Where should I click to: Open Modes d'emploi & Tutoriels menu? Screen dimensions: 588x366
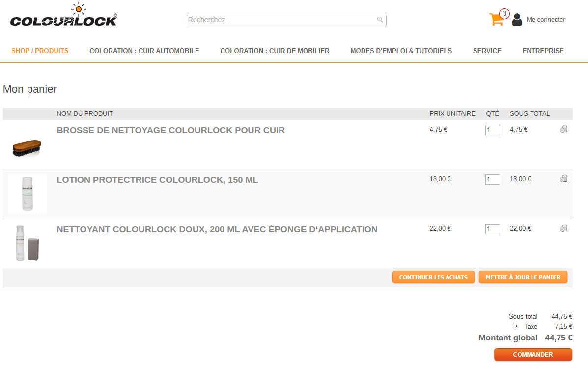(x=401, y=51)
